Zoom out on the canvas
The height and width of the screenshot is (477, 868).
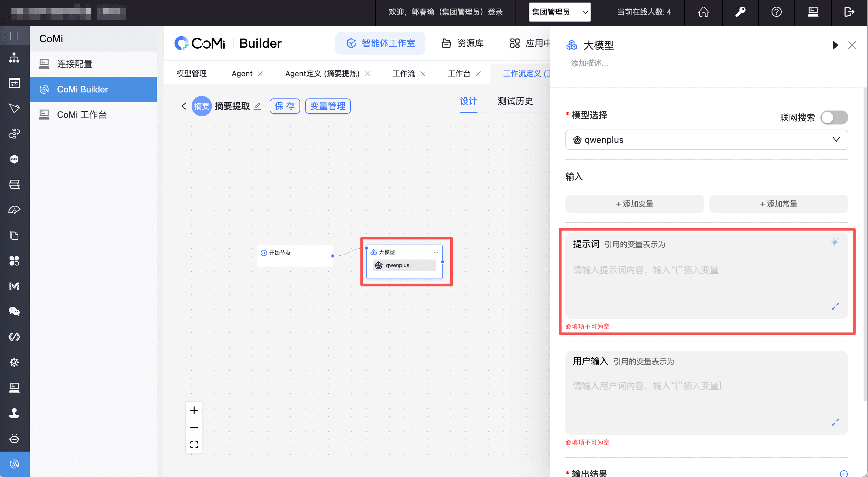coord(194,427)
